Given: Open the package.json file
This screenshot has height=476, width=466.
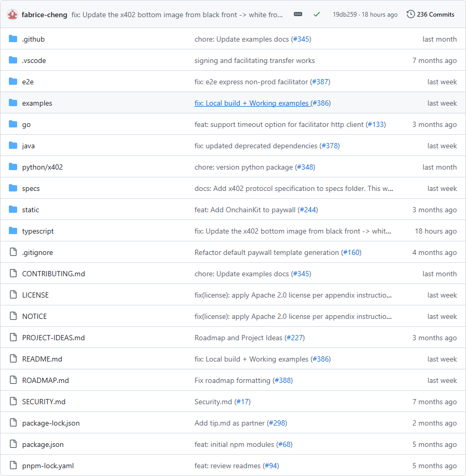Looking at the screenshot, I should pyautogui.click(x=43, y=444).
